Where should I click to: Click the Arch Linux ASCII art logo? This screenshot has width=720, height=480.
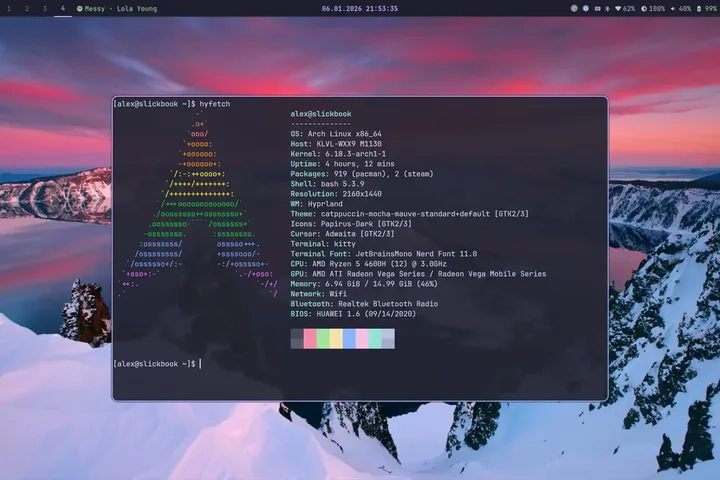[x=198, y=204]
